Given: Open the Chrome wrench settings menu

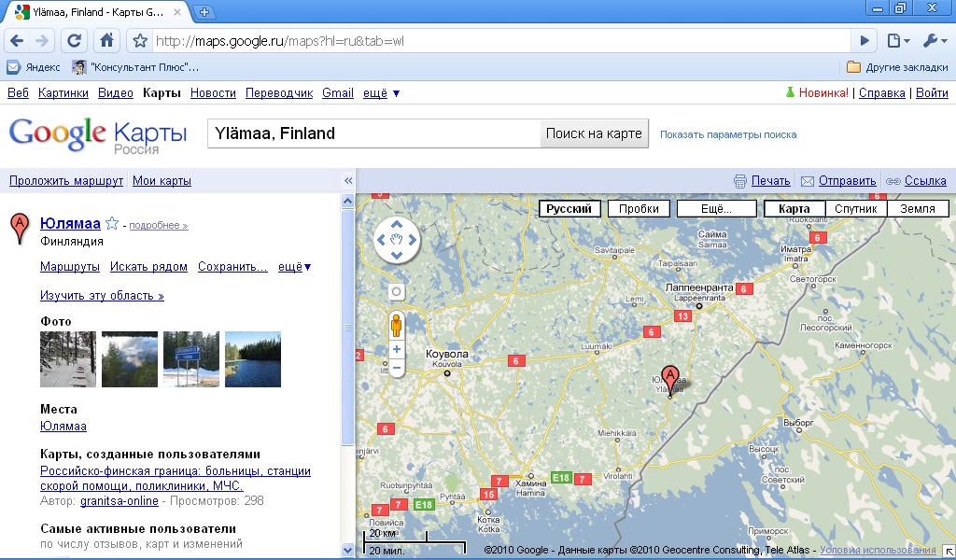Looking at the screenshot, I should 935,40.
